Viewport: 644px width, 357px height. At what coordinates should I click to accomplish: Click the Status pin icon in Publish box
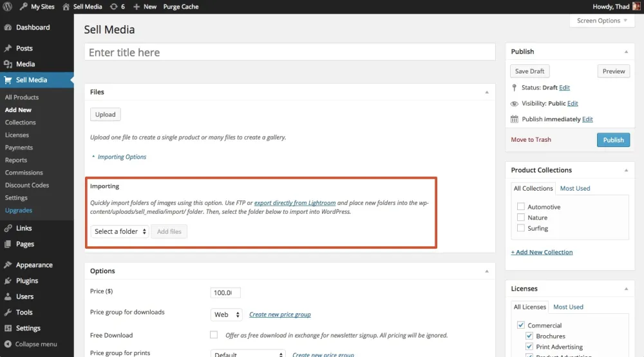[x=514, y=88]
